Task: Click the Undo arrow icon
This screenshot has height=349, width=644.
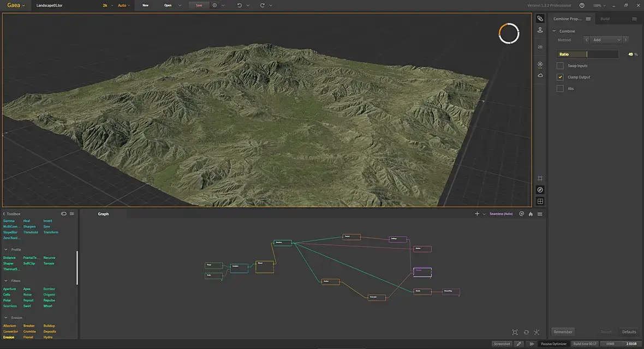Action: (239, 5)
